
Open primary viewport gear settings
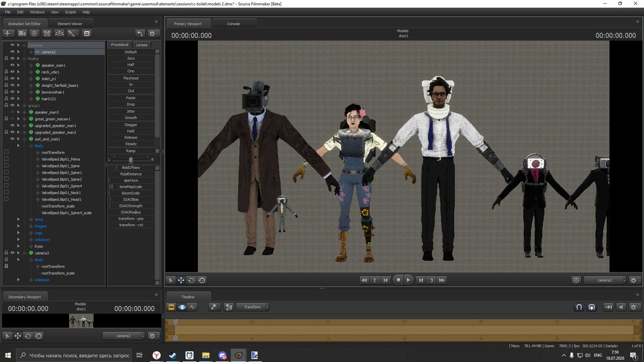tap(635, 280)
